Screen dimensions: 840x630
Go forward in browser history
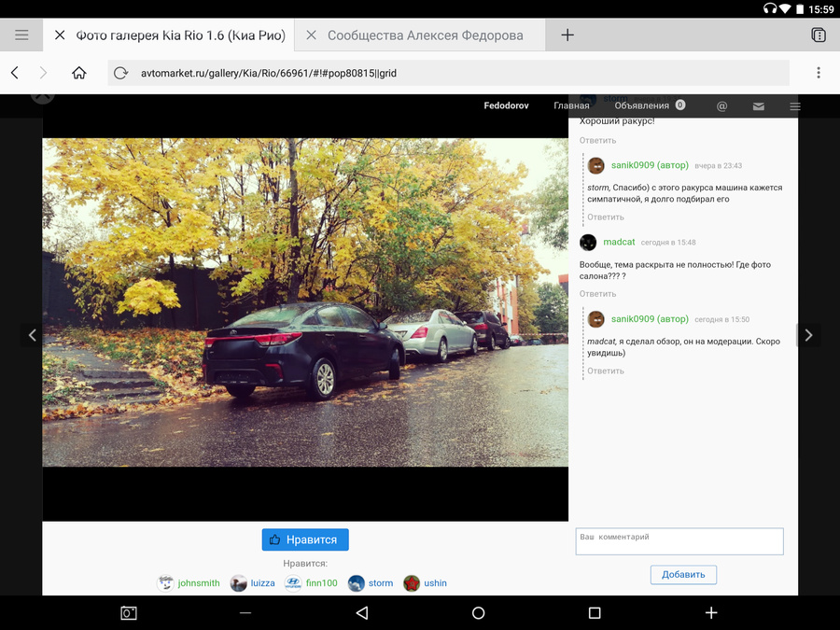point(43,73)
